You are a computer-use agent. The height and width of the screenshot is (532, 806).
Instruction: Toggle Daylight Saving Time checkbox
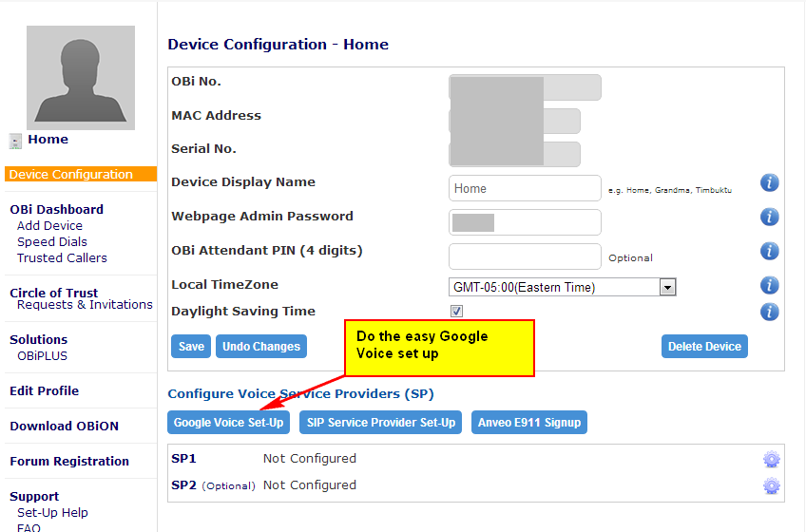[456, 311]
